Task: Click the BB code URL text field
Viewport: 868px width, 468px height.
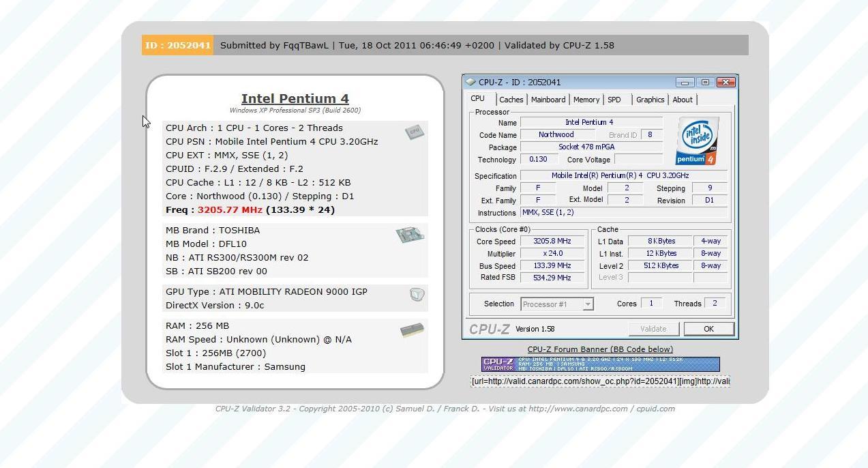Action: [x=600, y=381]
